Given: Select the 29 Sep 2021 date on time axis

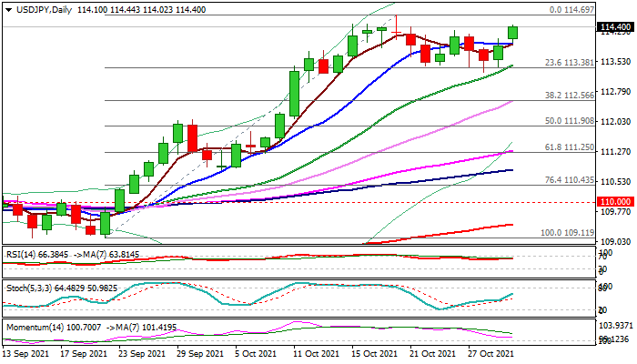Looking at the screenshot, I should pyautogui.click(x=202, y=354).
